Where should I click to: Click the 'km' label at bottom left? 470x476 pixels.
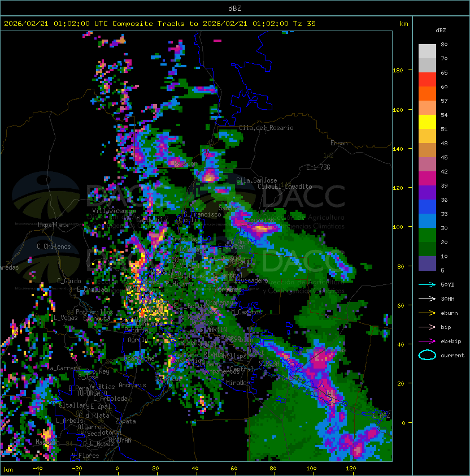pyautogui.click(x=8, y=470)
